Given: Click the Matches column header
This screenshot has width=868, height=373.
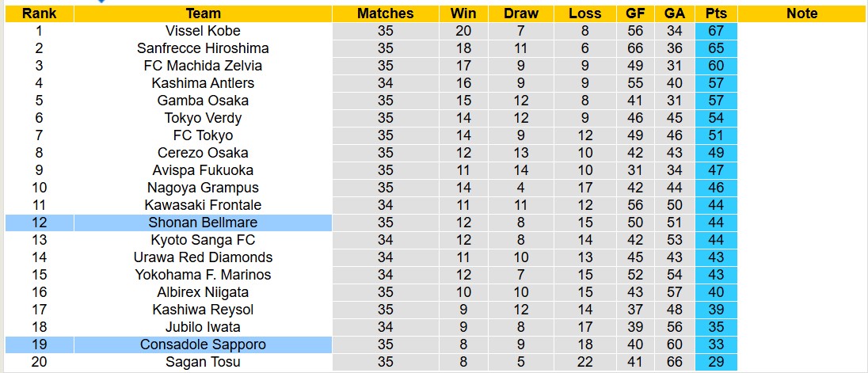Looking at the screenshot, I should (x=385, y=13).
